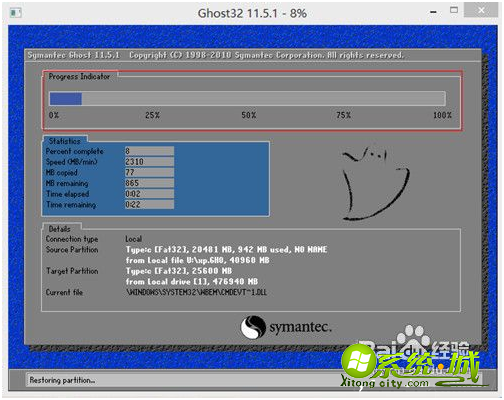Click the Symantec Ghost copyright header text
Screen dimensions: 504x400
[x=216, y=55]
